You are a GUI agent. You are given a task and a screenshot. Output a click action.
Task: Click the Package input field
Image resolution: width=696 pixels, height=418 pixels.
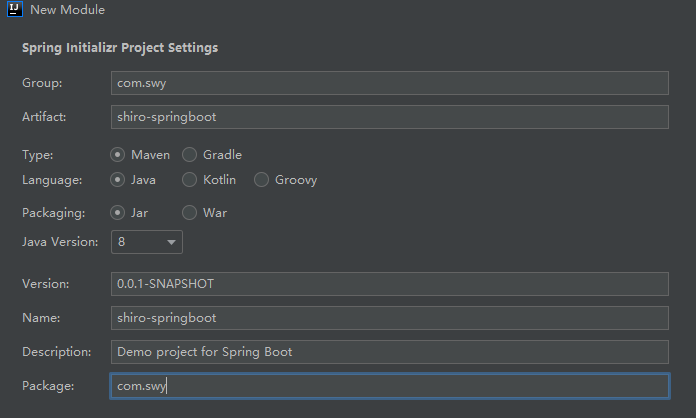coord(389,386)
